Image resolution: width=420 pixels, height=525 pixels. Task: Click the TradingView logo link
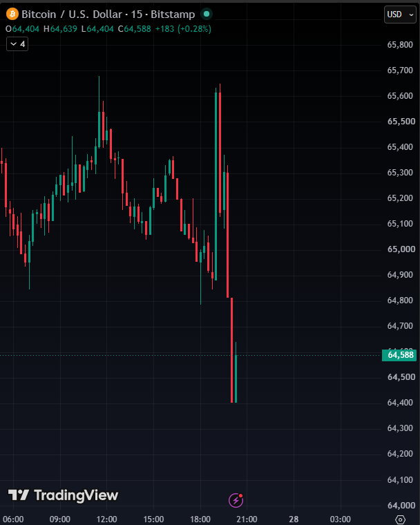tap(63, 495)
